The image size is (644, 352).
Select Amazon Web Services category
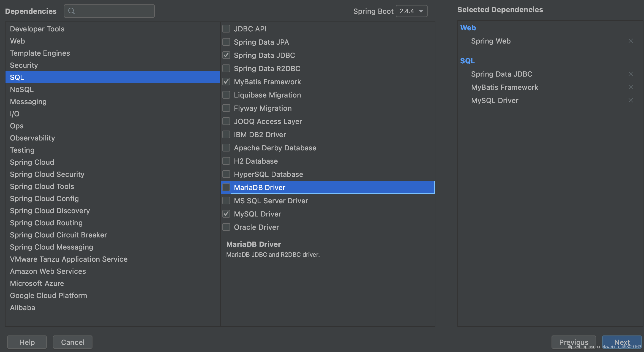click(x=113, y=271)
